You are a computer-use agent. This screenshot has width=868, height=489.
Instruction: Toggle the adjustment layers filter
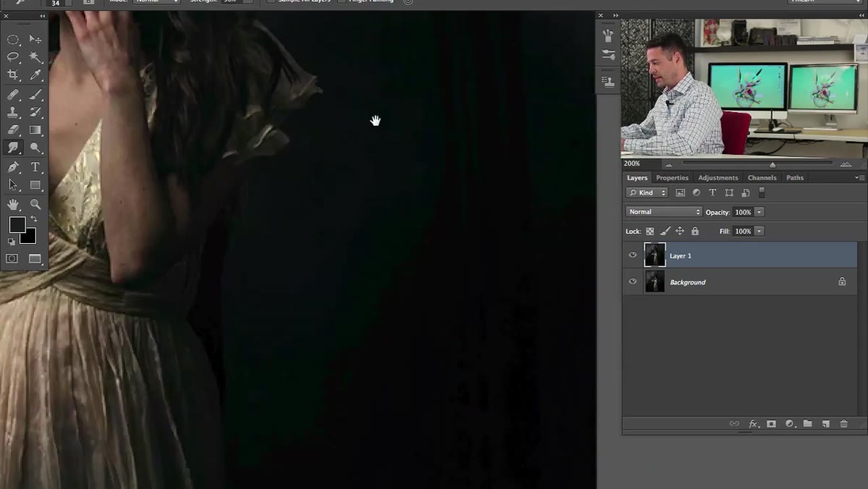697,193
